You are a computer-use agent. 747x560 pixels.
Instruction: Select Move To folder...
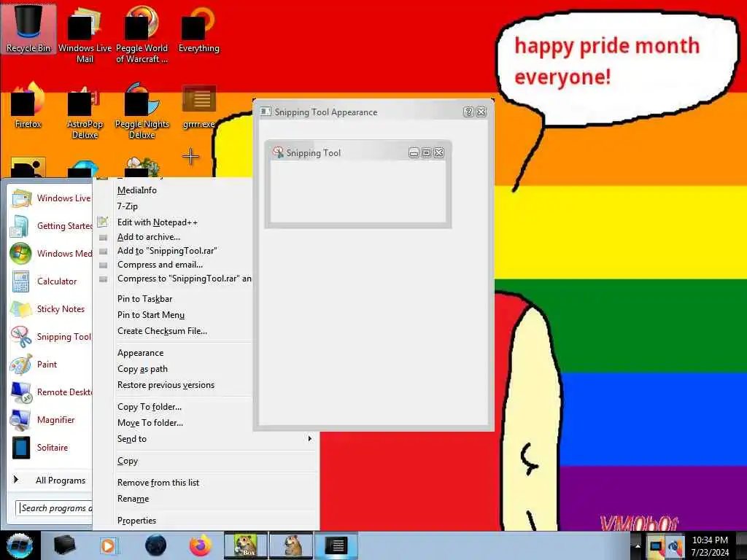[150, 423]
